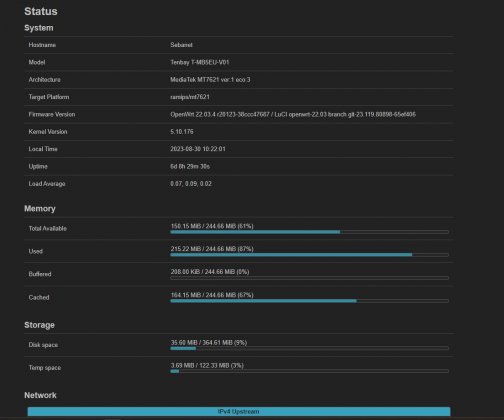This screenshot has width=504, height=420.
Task: Click the OpenWrt 22.03.4 firmware version text
Action: 293,114
